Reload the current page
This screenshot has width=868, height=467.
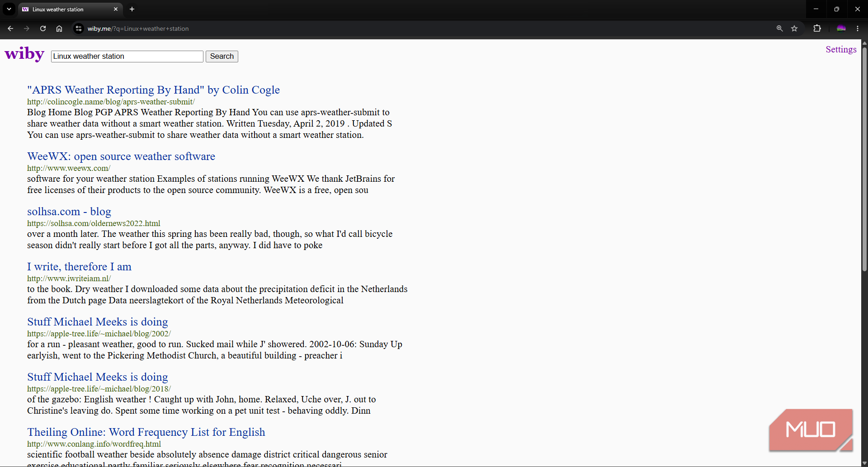click(x=43, y=28)
